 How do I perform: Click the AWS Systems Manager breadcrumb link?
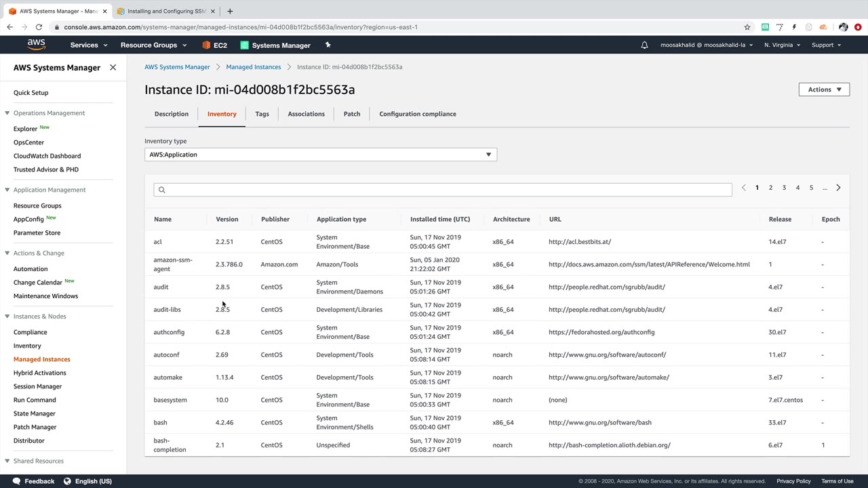coord(177,67)
